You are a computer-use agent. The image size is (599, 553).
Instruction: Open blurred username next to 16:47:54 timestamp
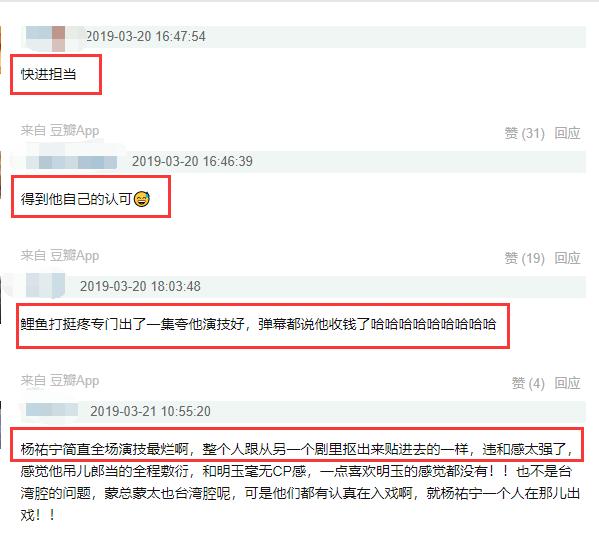point(53,37)
